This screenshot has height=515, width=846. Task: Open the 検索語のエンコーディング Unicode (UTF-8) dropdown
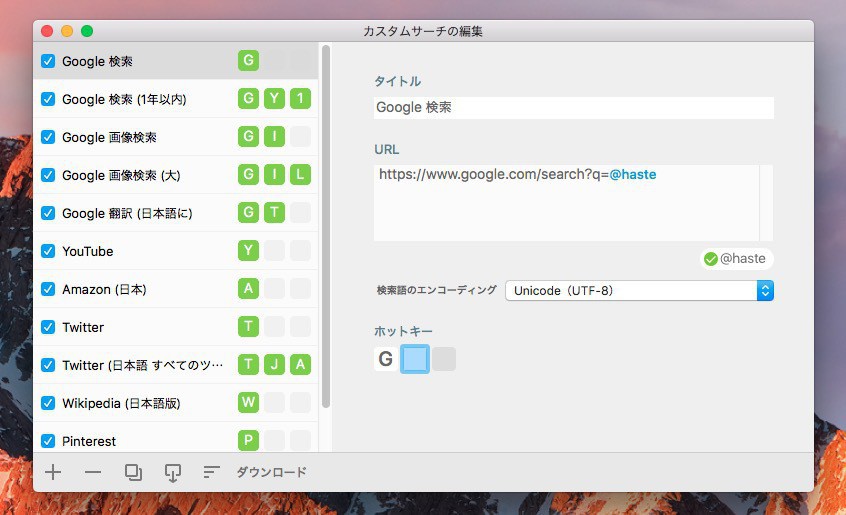[639, 291]
